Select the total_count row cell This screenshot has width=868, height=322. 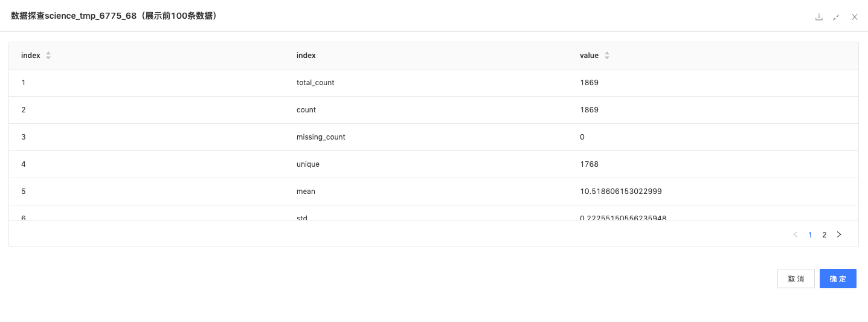(x=315, y=83)
